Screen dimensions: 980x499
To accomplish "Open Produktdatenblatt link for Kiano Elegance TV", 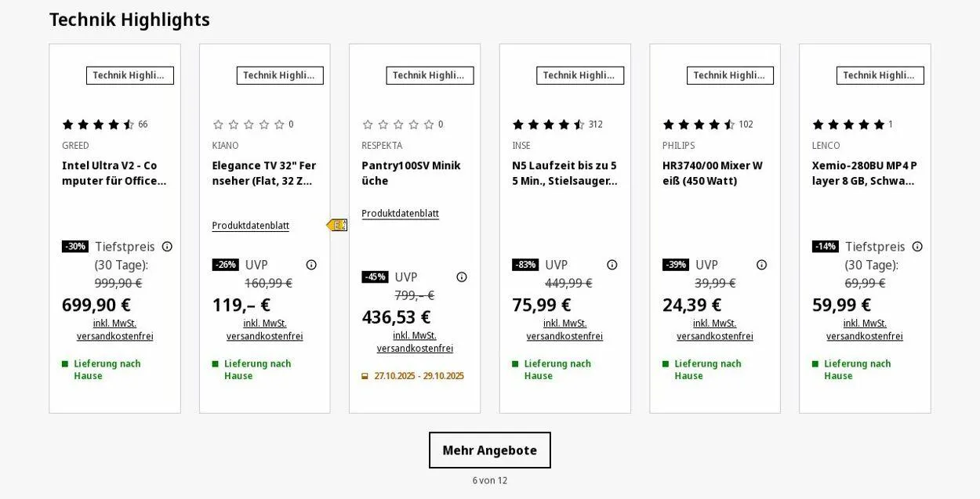I will 251,226.
